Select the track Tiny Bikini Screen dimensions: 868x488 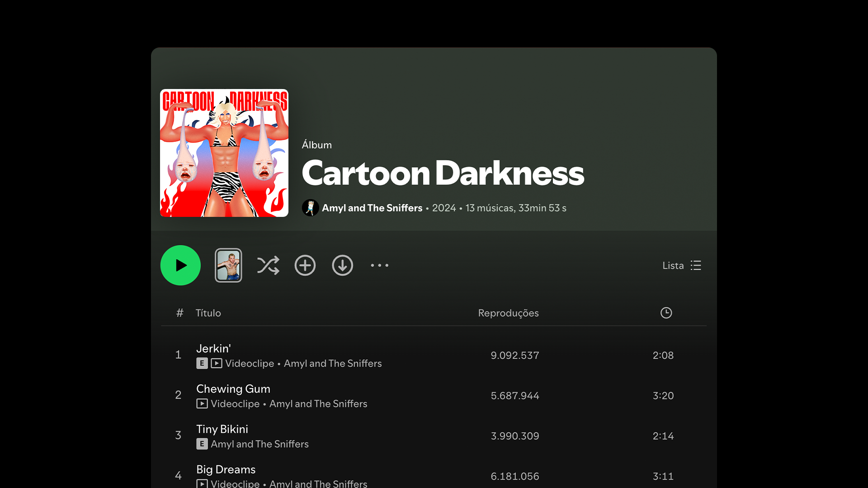pos(222,429)
